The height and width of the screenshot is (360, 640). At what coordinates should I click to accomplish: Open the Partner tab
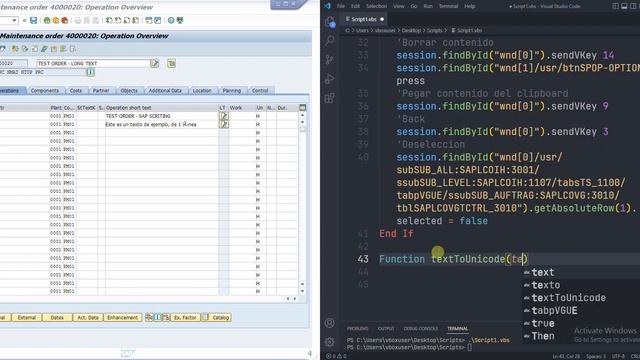(101, 91)
